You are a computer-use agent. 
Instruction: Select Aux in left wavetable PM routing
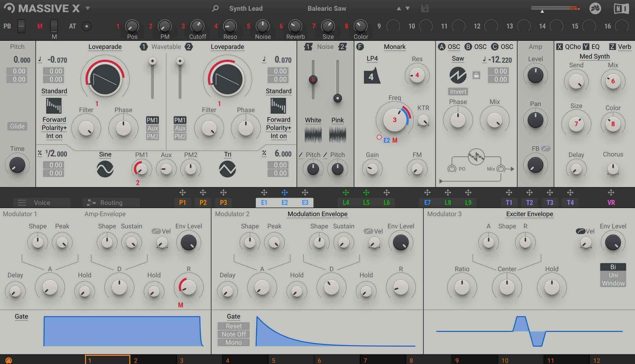click(153, 128)
